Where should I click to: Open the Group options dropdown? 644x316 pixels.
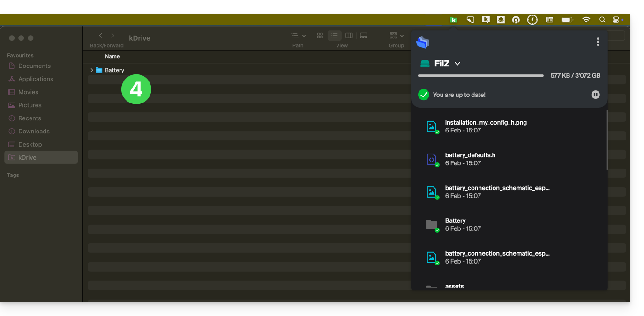coord(397,36)
